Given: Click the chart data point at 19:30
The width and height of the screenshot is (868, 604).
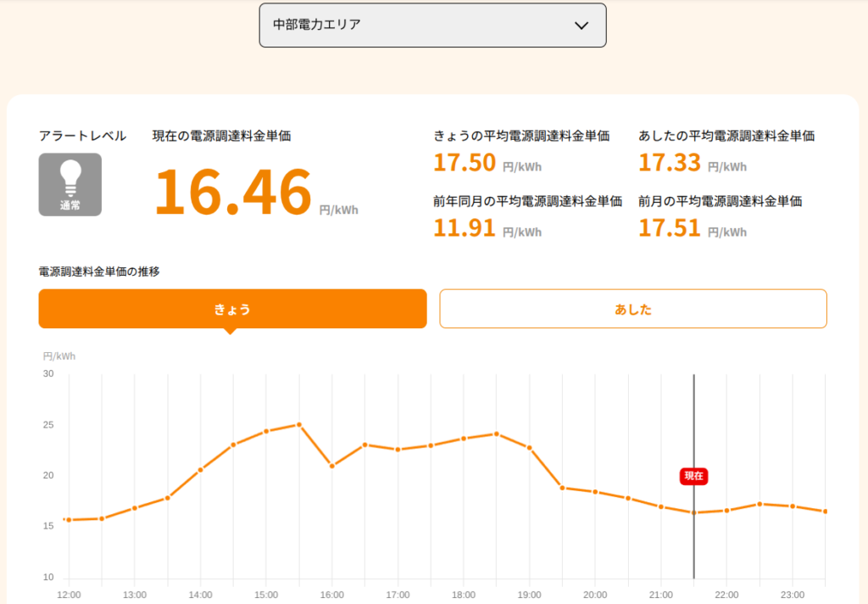Looking at the screenshot, I should point(563,488).
